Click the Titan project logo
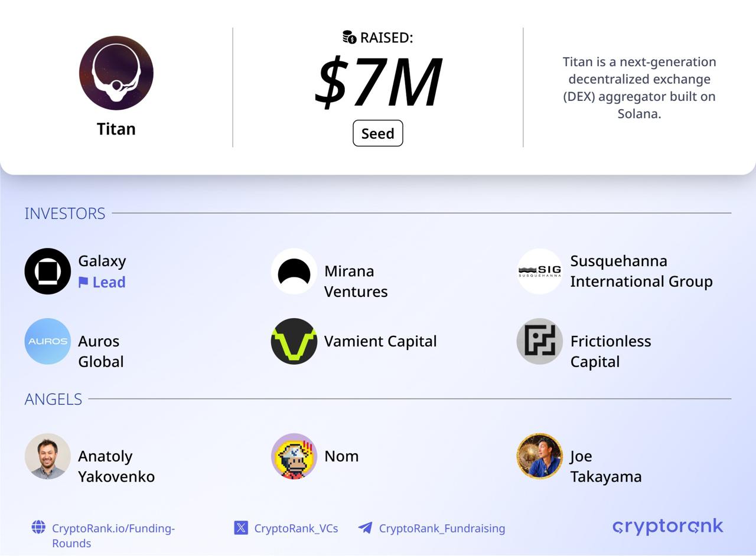The image size is (756, 556). [x=116, y=73]
